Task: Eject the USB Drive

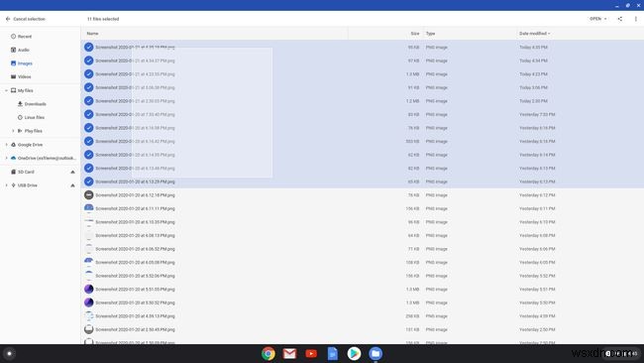Action: click(72, 185)
